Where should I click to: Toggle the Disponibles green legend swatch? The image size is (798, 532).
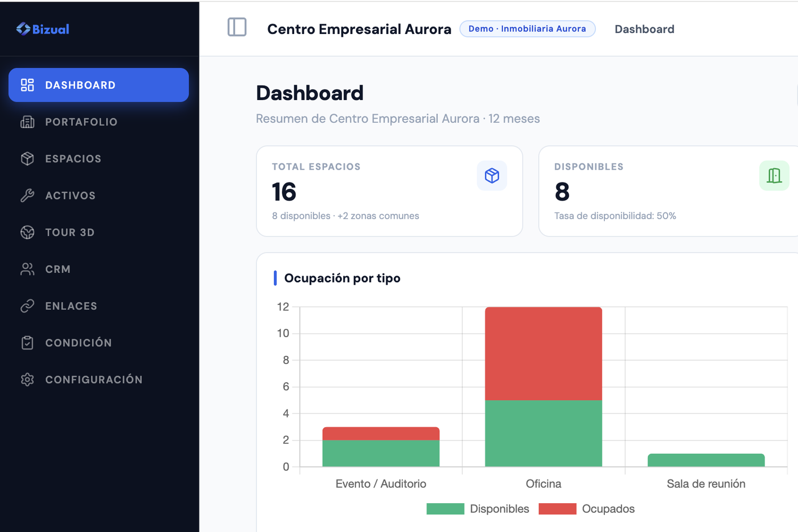[445, 509]
